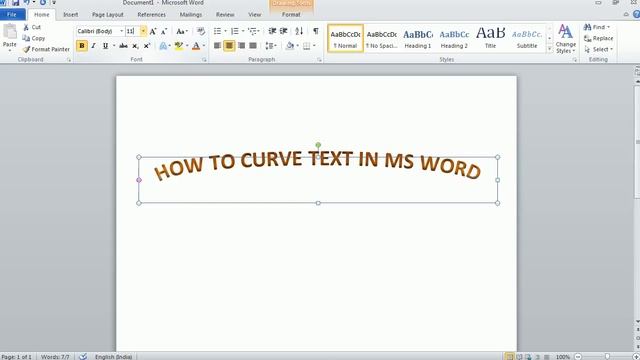Apply the Title style
The width and height of the screenshot is (640, 360).
point(491,39)
